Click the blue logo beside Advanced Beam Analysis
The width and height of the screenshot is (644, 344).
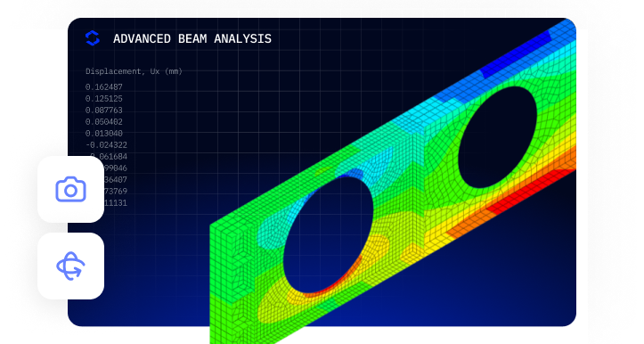(x=93, y=38)
